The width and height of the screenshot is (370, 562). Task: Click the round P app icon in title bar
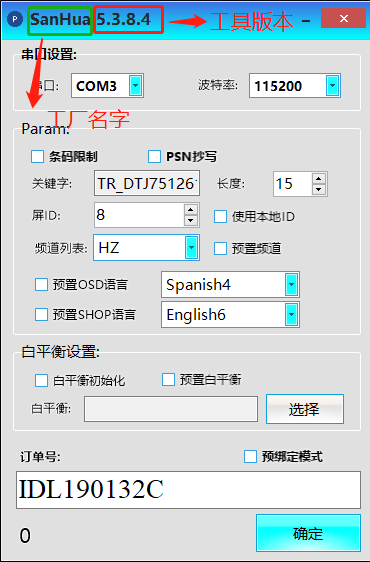(15, 19)
